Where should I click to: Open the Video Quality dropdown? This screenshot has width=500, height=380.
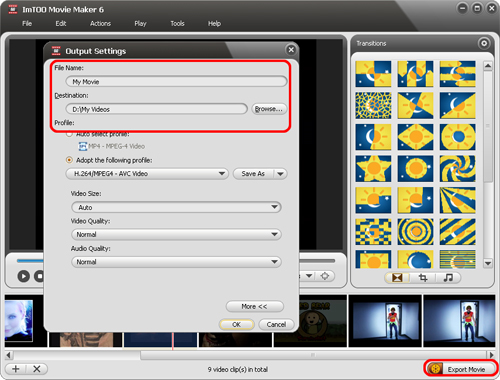click(176, 234)
